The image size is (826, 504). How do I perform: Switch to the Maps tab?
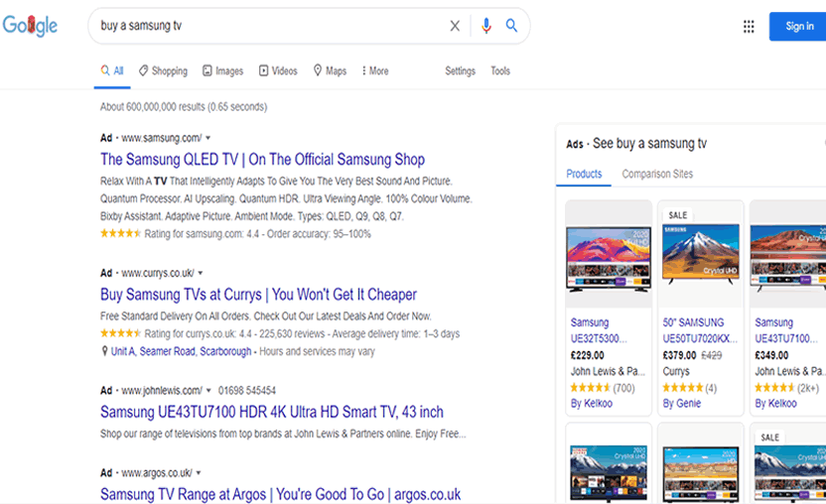click(x=330, y=70)
